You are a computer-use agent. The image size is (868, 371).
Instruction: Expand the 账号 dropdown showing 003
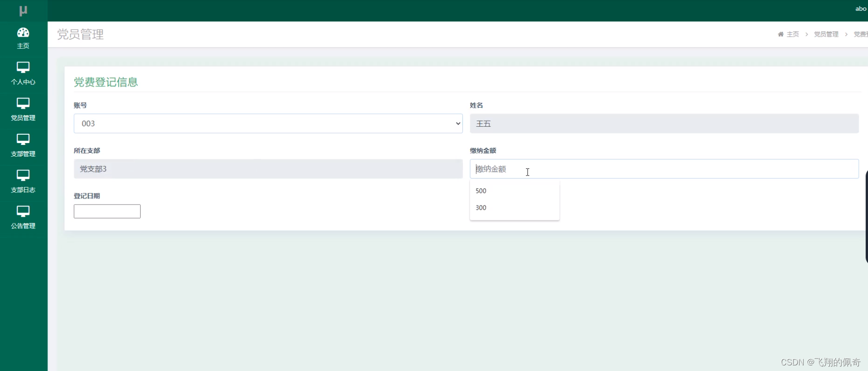pos(268,124)
